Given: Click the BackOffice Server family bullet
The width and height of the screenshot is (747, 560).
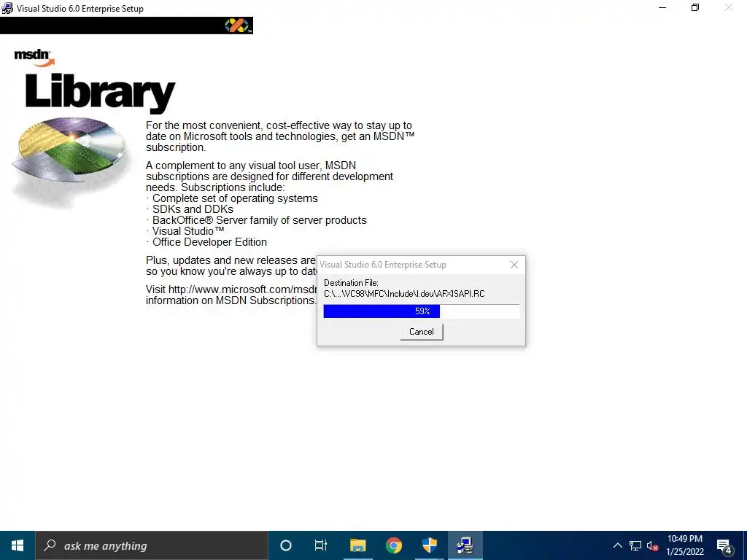Looking at the screenshot, I should click(259, 220).
